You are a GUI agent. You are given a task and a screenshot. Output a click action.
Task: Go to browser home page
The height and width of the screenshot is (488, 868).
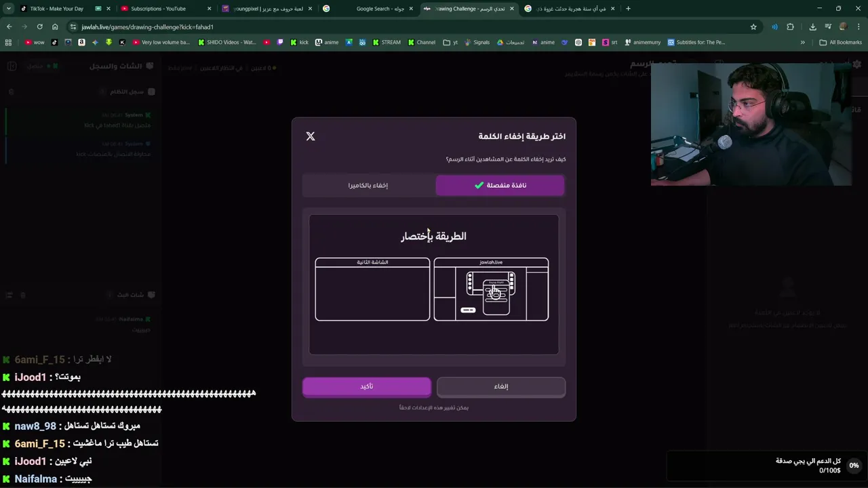click(55, 26)
